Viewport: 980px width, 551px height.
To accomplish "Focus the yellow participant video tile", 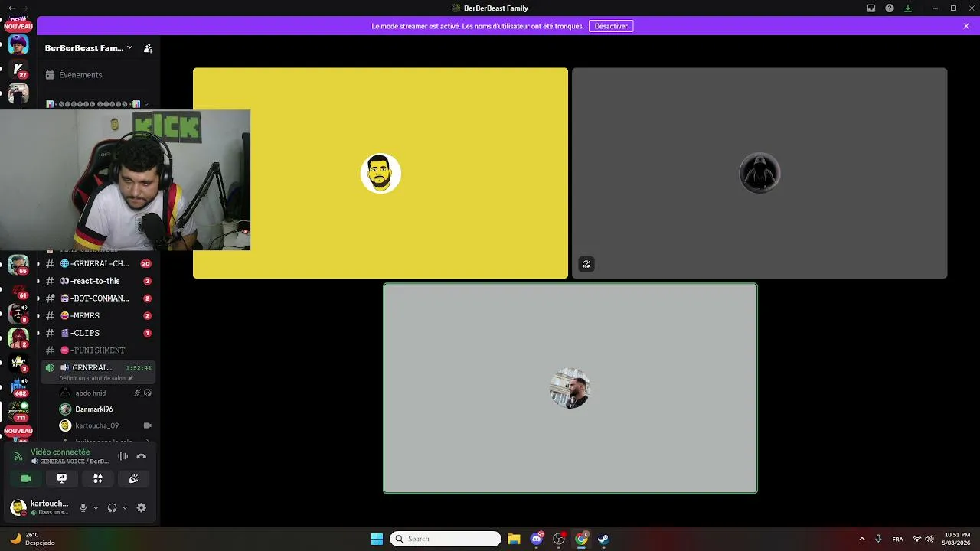I will tap(381, 173).
